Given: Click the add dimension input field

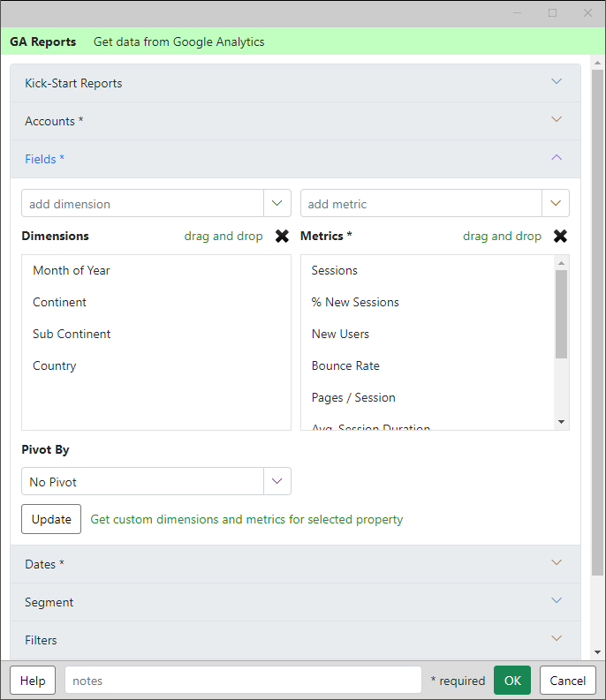Looking at the screenshot, I should point(142,203).
